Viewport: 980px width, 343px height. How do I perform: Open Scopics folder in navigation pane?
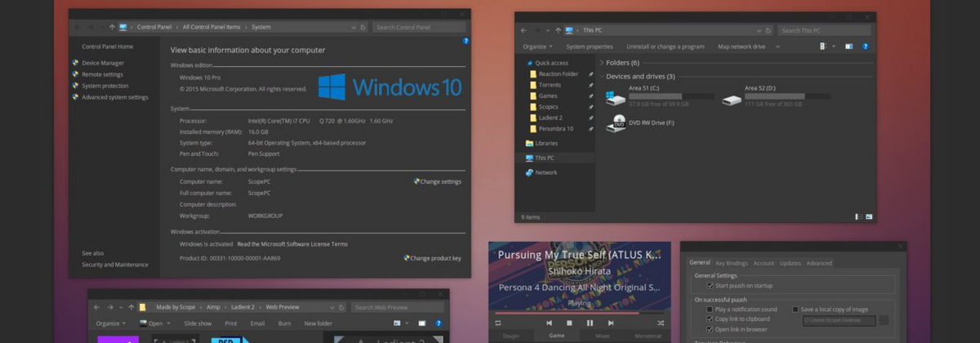tap(548, 107)
